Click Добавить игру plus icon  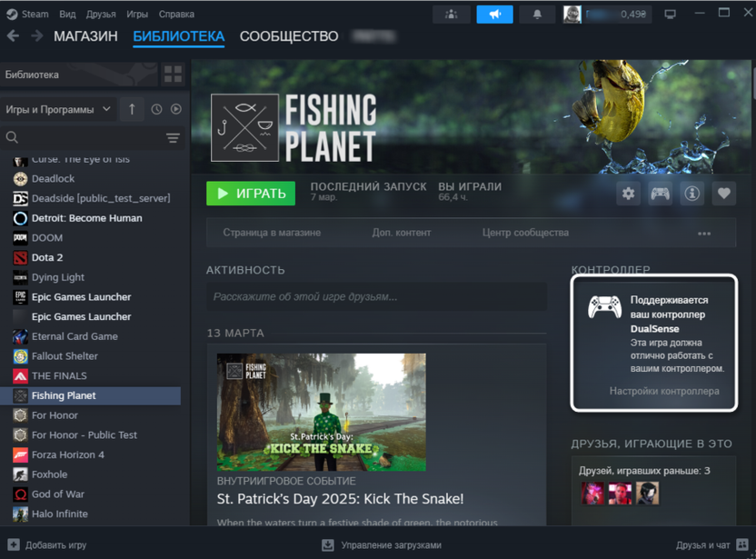pos(14,545)
